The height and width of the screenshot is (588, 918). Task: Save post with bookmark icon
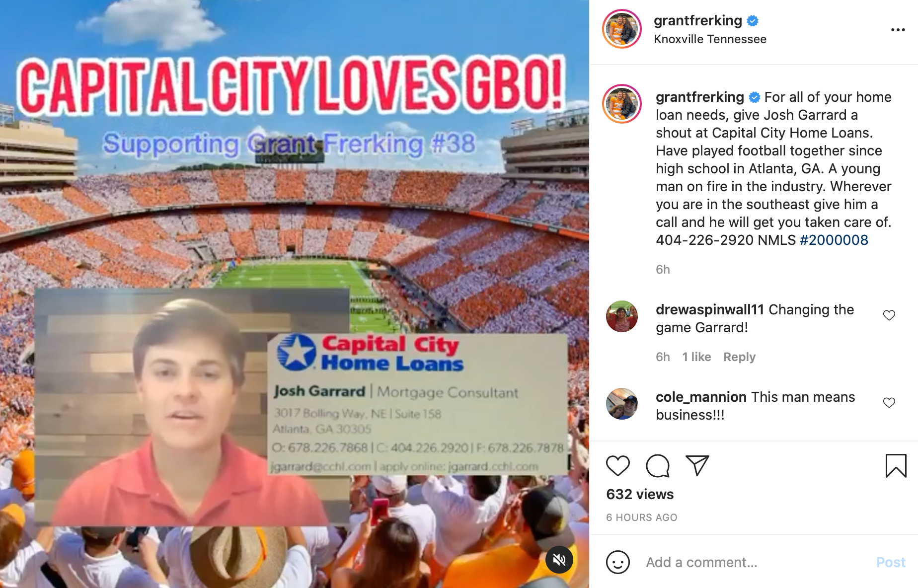point(896,466)
